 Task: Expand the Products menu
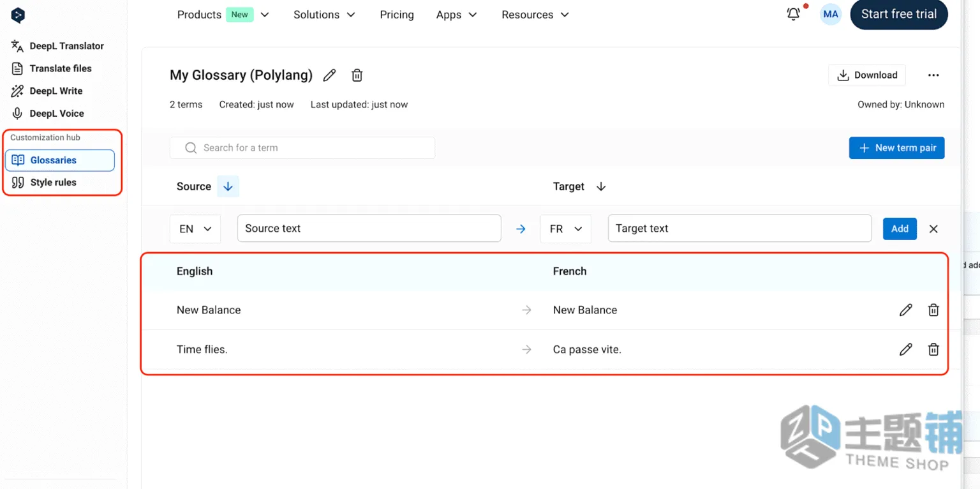[223, 15]
